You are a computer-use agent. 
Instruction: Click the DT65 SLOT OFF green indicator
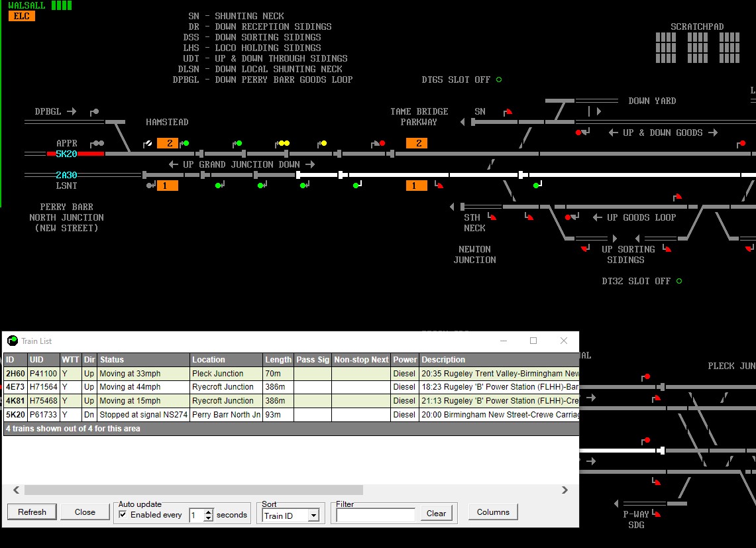coord(499,80)
